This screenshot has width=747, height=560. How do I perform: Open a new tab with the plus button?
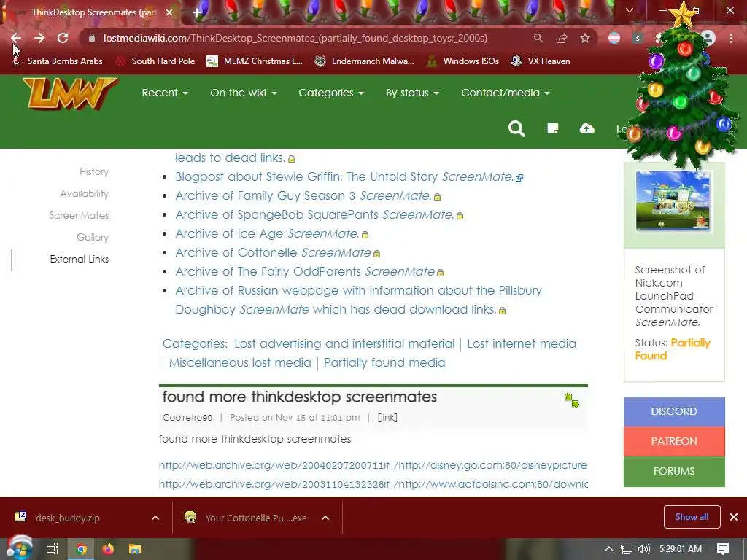click(197, 12)
